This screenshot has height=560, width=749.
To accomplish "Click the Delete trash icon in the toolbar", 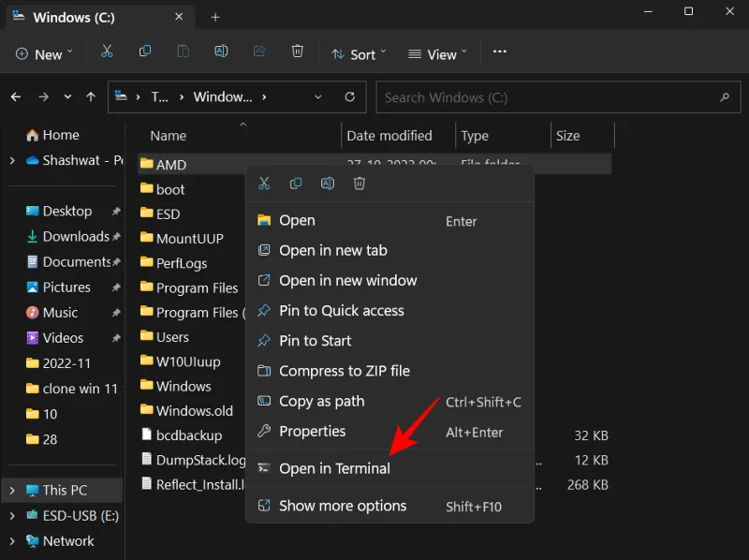I will click(x=298, y=52).
